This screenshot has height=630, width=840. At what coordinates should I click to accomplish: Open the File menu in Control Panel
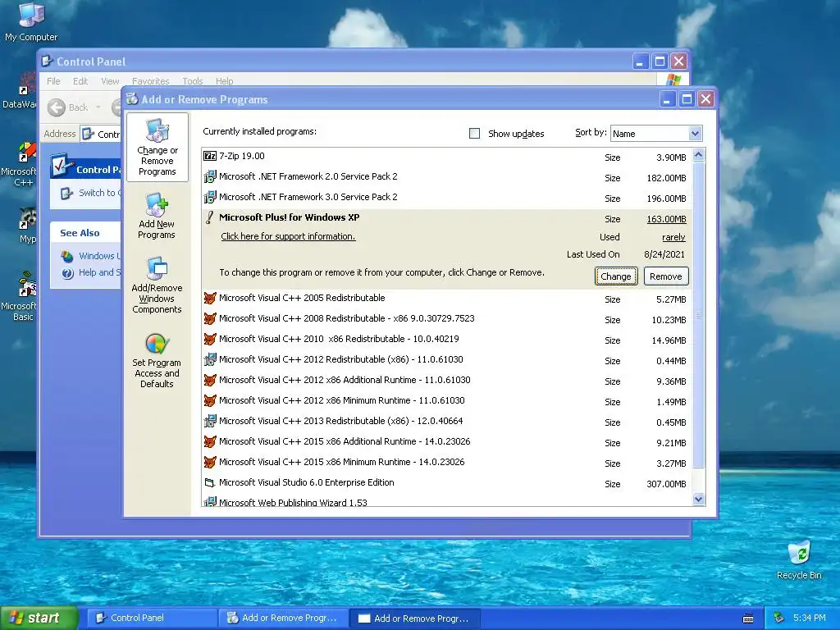pyautogui.click(x=53, y=81)
